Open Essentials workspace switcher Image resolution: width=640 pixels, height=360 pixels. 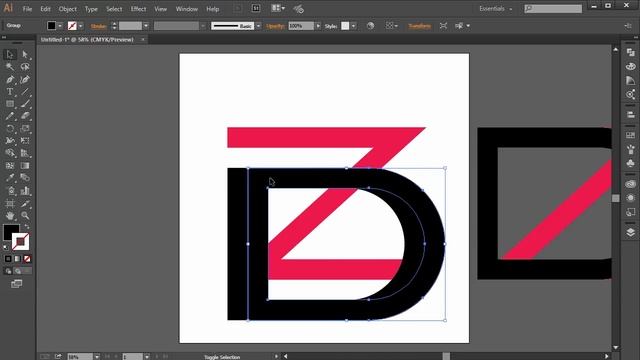click(495, 9)
